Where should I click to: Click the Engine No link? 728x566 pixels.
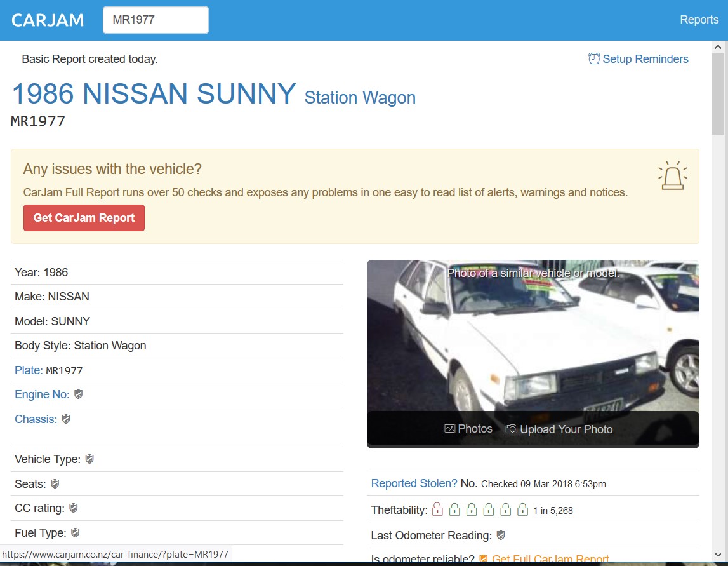42,394
